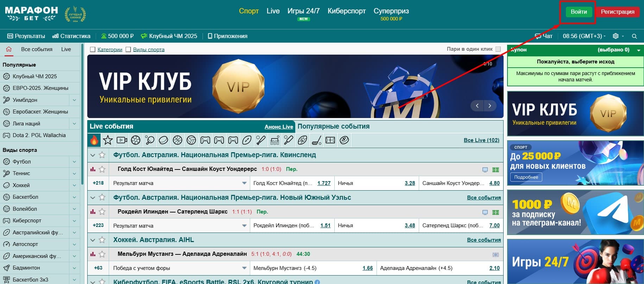Screen dimensions: 644x284
Task: Expand the Баскетбол sidebar chevron
Action: 74,197
